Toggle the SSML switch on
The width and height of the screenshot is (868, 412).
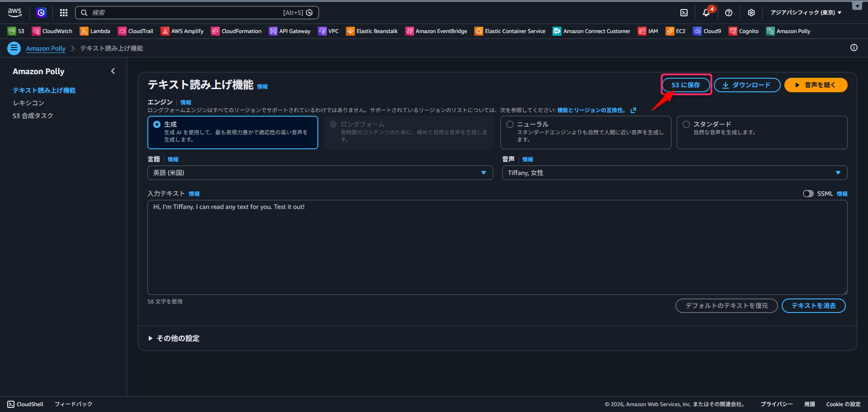[808, 194]
